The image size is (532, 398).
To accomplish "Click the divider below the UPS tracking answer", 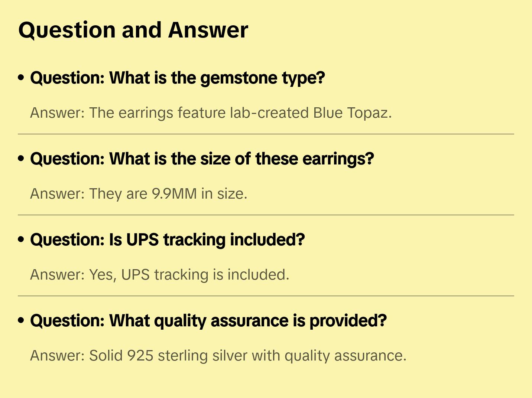I will (x=266, y=296).
